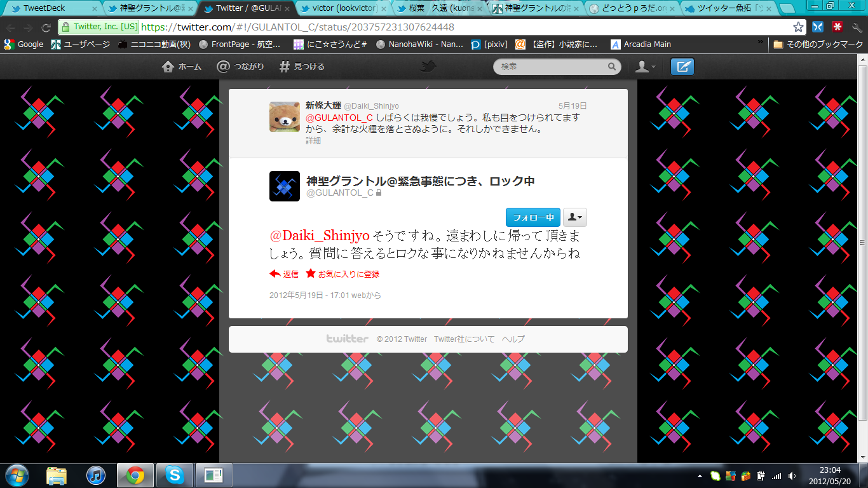The width and height of the screenshot is (868, 488).
Task: Open Google bookmark
Action: [24, 44]
